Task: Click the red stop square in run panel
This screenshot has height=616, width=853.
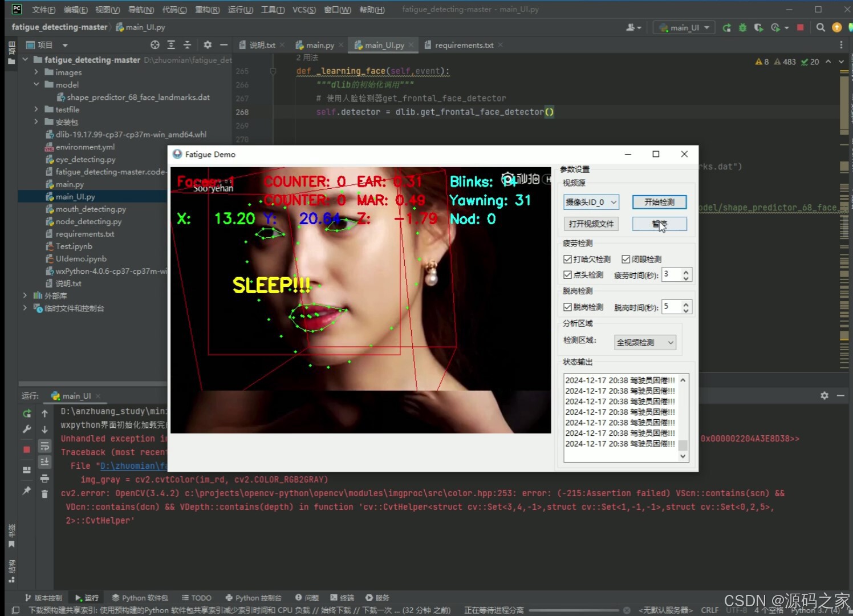Action: pyautogui.click(x=27, y=449)
